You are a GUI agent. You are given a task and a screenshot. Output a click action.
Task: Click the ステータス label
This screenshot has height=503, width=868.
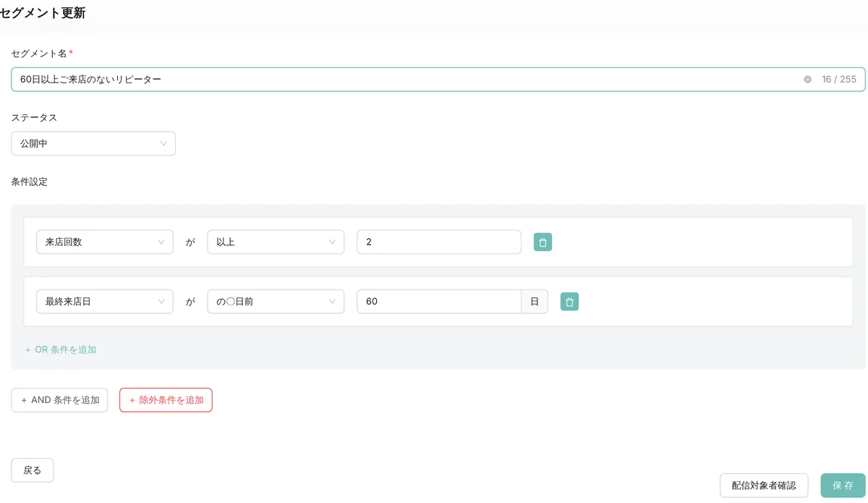pyautogui.click(x=34, y=117)
